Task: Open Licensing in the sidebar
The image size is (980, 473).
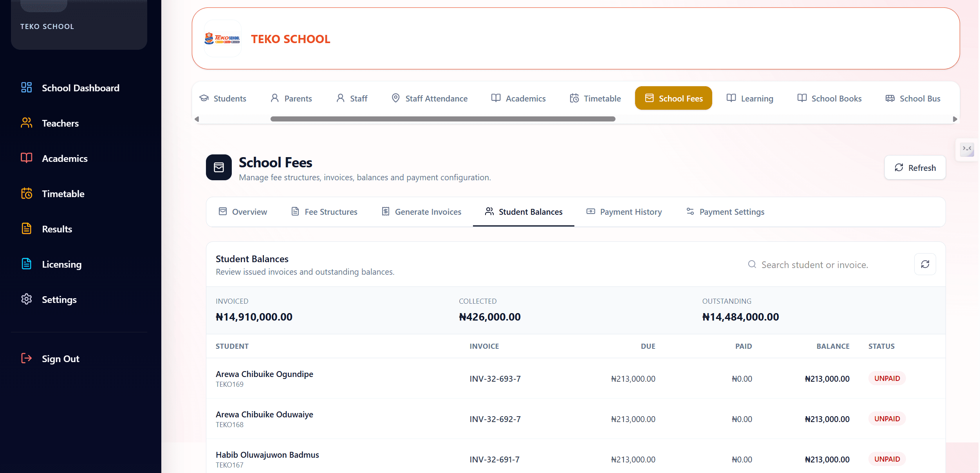Action: [x=51, y=264]
